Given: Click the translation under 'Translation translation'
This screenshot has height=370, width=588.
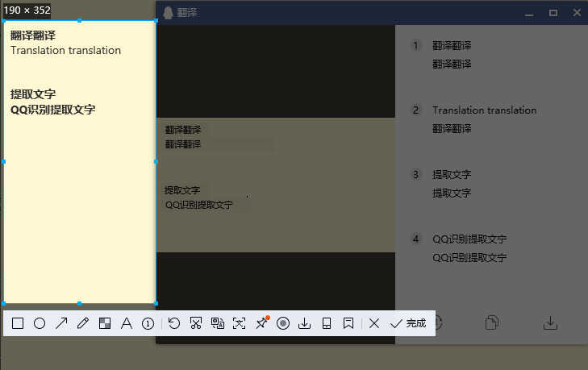Looking at the screenshot, I should pos(452,129).
